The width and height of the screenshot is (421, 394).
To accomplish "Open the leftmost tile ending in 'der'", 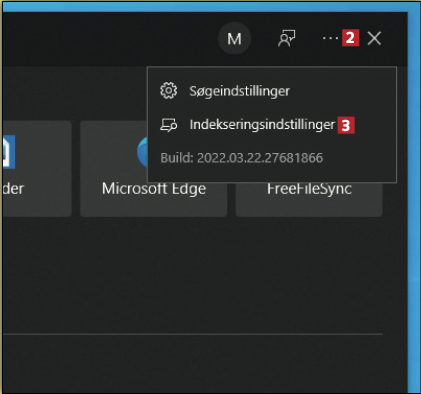I will (x=37, y=169).
